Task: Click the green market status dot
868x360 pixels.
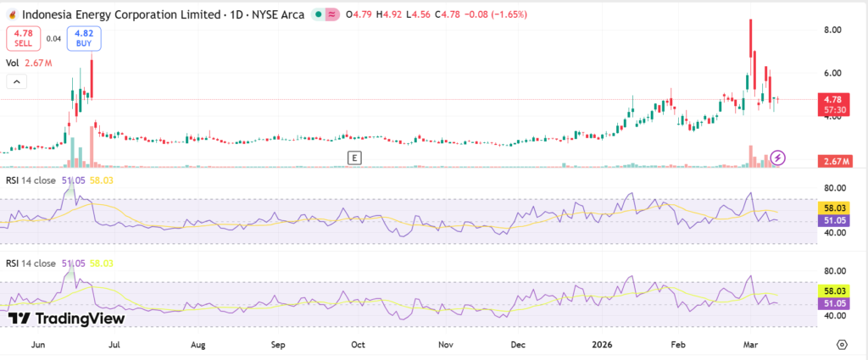Action: point(317,14)
